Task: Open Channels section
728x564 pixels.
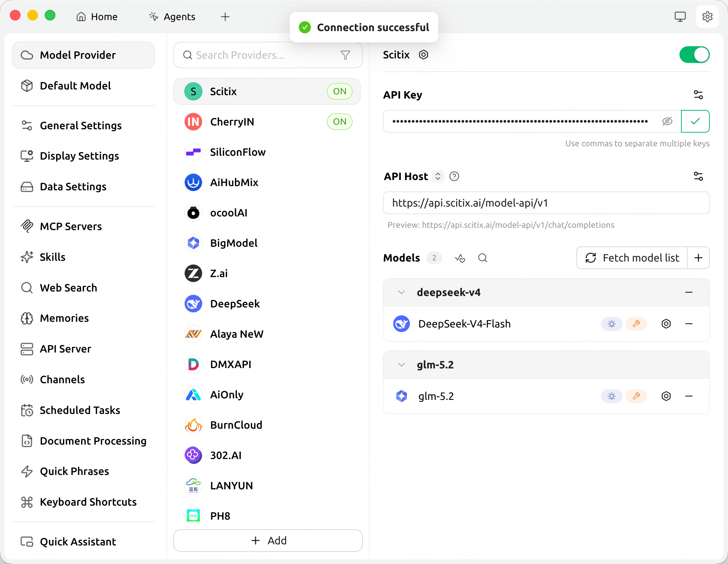Action: click(83, 379)
